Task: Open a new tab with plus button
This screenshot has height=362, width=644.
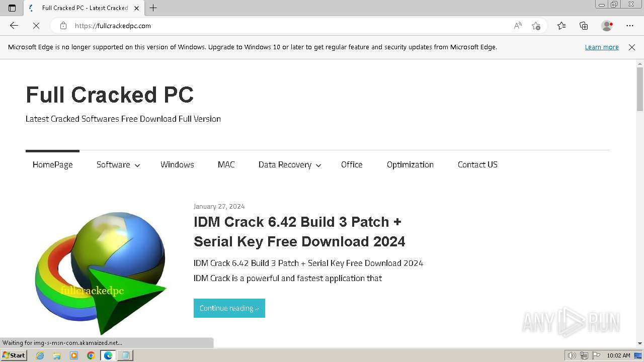Action: click(153, 8)
